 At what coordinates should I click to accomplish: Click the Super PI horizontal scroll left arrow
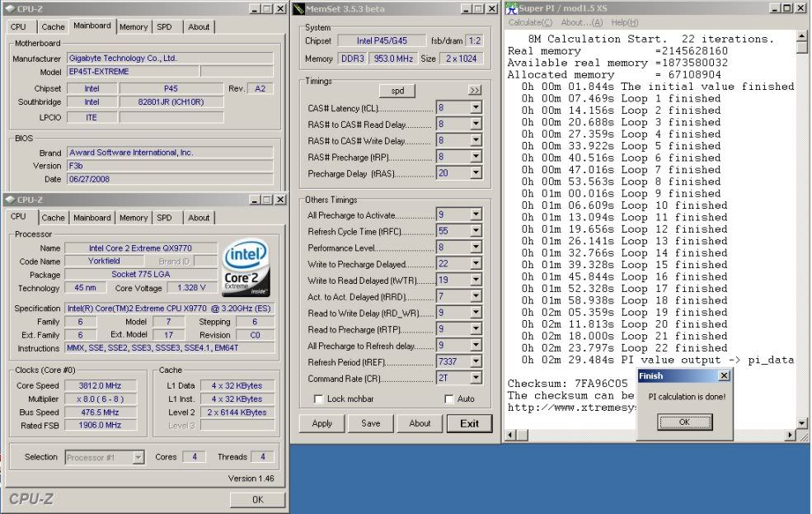tap(510, 436)
